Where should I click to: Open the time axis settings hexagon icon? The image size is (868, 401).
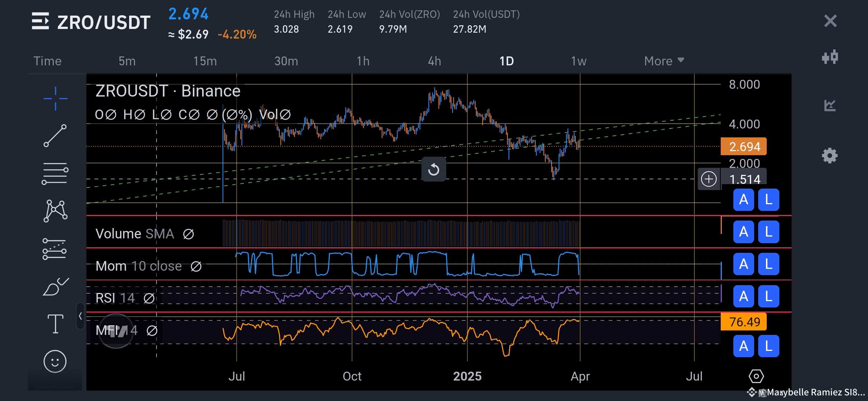(x=756, y=376)
